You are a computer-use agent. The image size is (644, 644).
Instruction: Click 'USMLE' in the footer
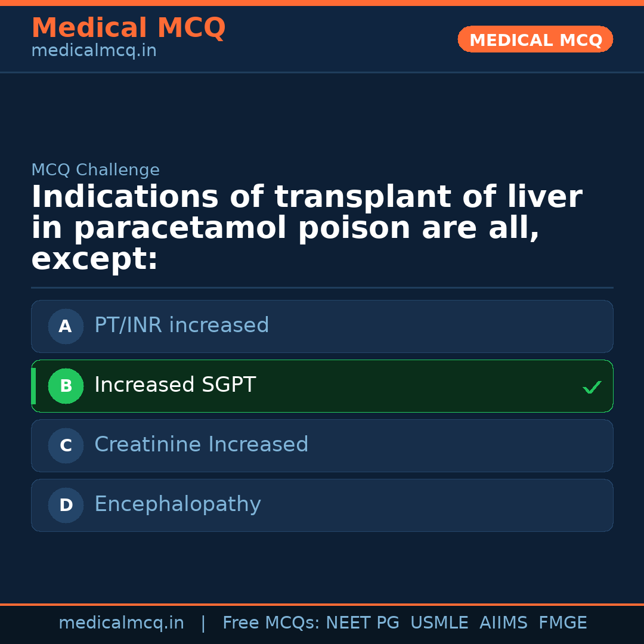pos(439,623)
